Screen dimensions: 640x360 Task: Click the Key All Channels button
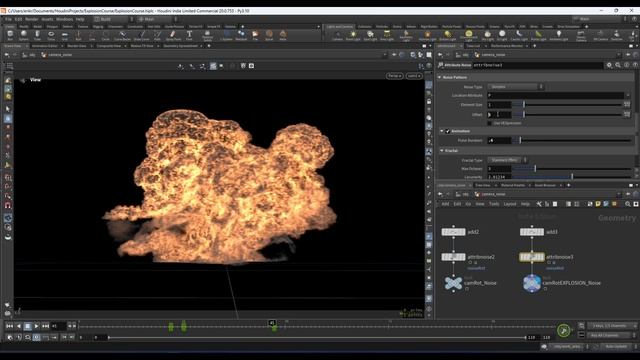tap(611, 335)
